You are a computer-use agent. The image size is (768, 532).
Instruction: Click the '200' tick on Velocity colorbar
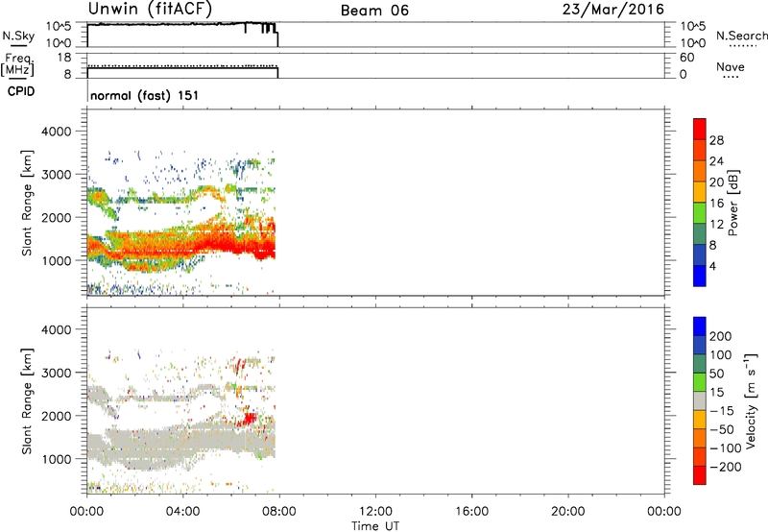pyautogui.click(x=721, y=336)
